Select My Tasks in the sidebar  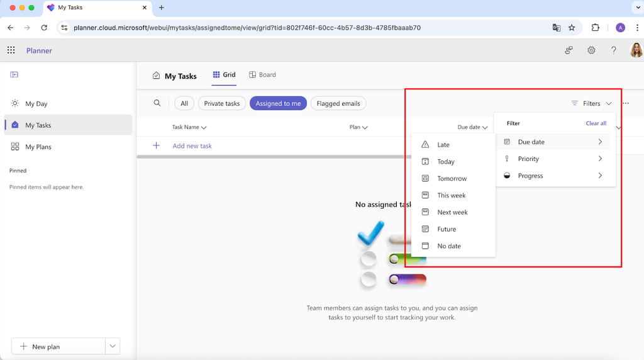(68, 125)
